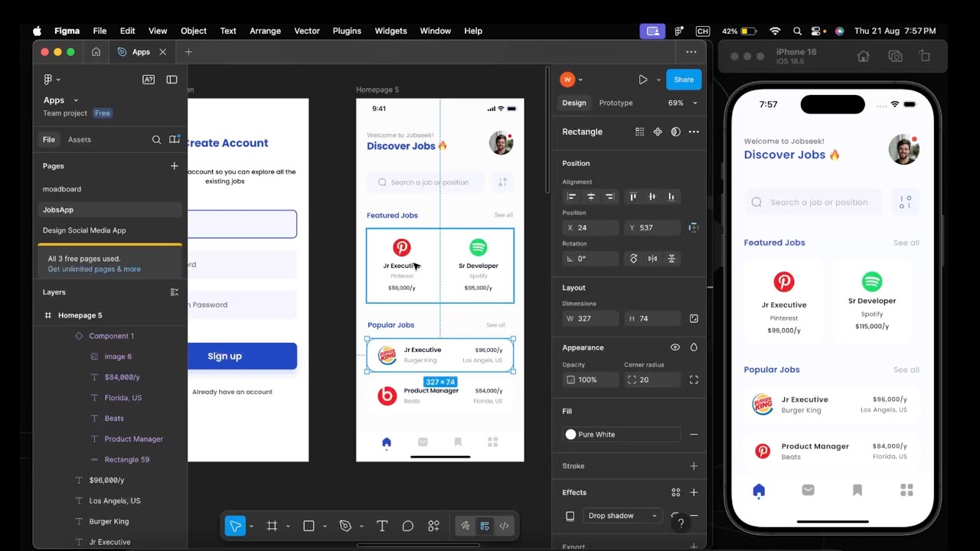Rotate the rectangle 90 degrees
The width and height of the screenshot is (980, 551).
(x=633, y=259)
